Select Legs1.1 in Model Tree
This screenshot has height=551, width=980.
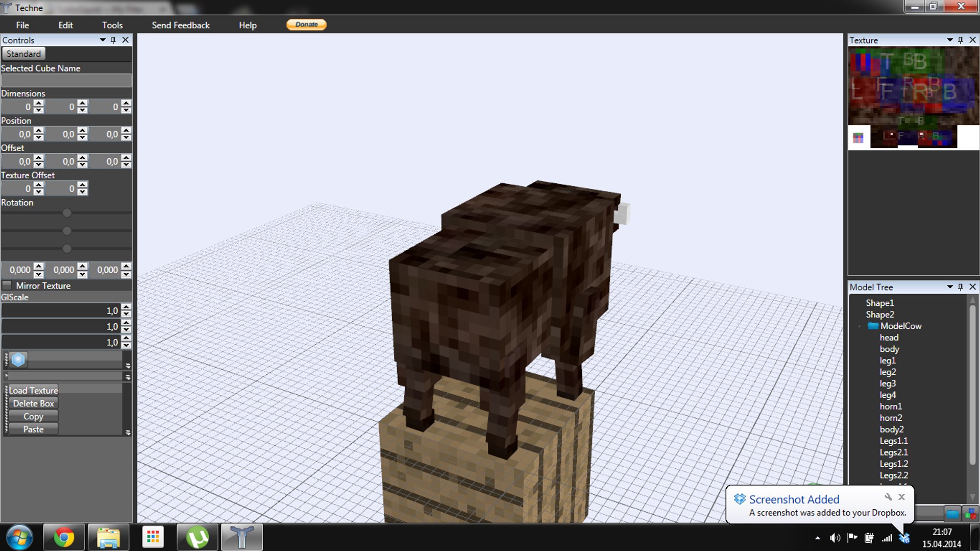point(894,441)
